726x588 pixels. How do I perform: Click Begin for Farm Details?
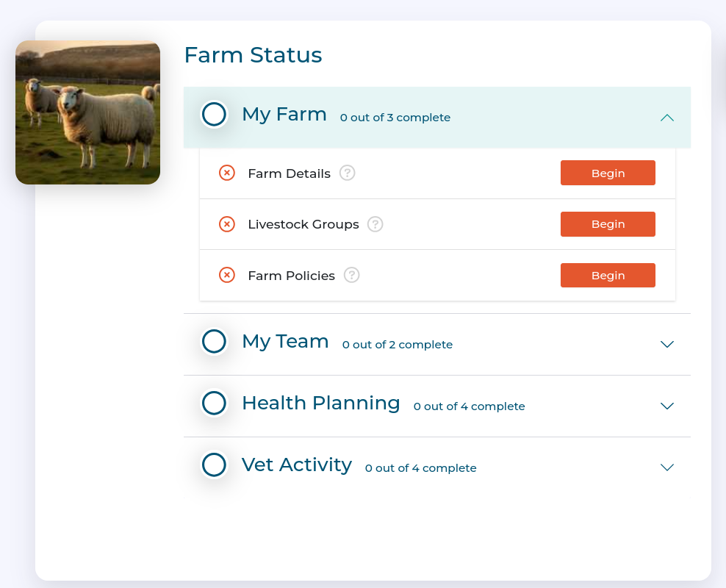(608, 173)
